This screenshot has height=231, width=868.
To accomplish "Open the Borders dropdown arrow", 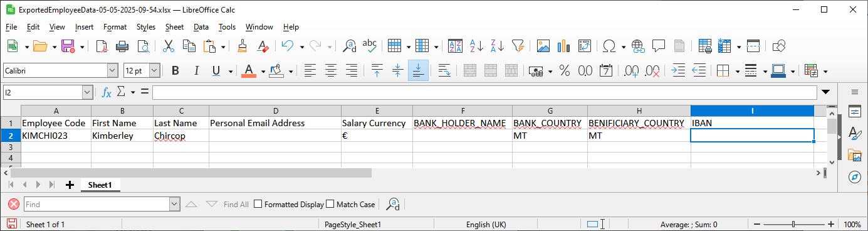I will [737, 71].
